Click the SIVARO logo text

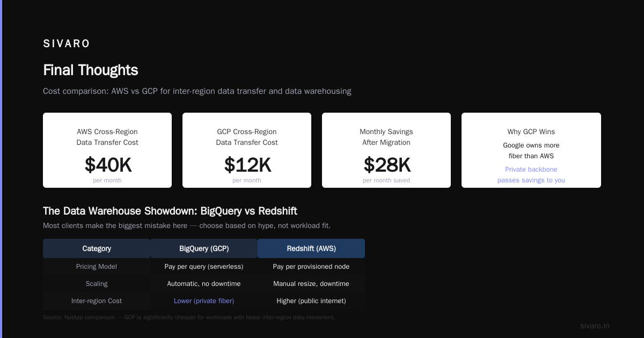tap(67, 44)
